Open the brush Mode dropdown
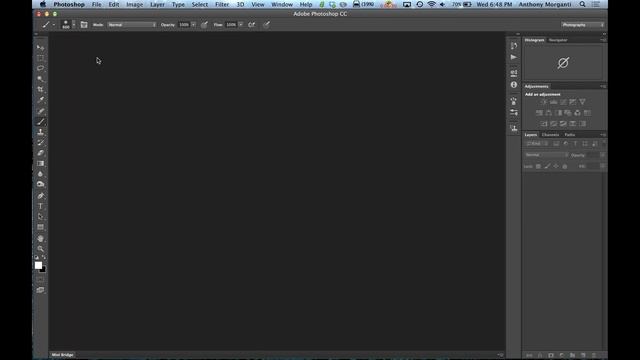The height and width of the screenshot is (360, 640). (131, 25)
